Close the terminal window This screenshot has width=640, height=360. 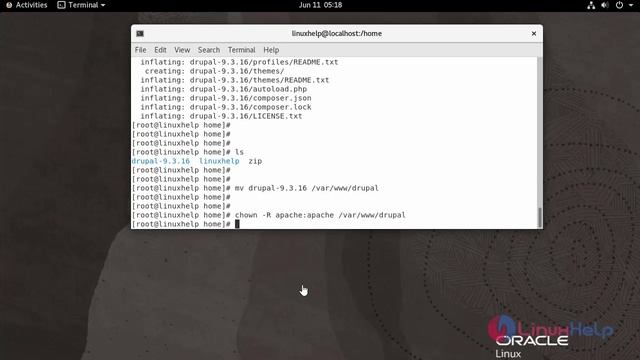pyautogui.click(x=533, y=33)
